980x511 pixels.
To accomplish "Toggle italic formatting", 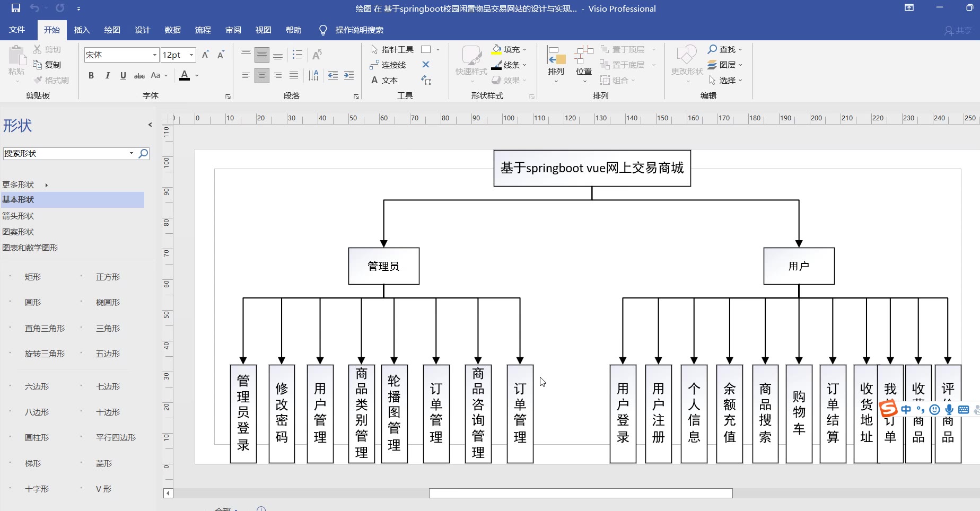I will coord(108,75).
